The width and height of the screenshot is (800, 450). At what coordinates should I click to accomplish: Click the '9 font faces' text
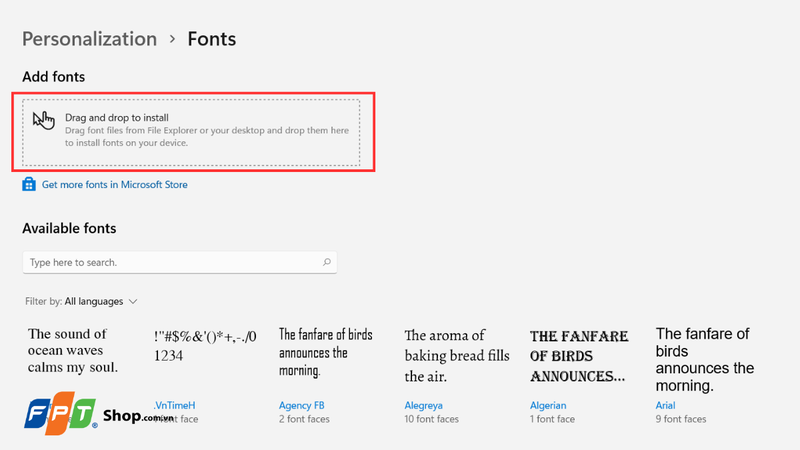tap(681, 419)
